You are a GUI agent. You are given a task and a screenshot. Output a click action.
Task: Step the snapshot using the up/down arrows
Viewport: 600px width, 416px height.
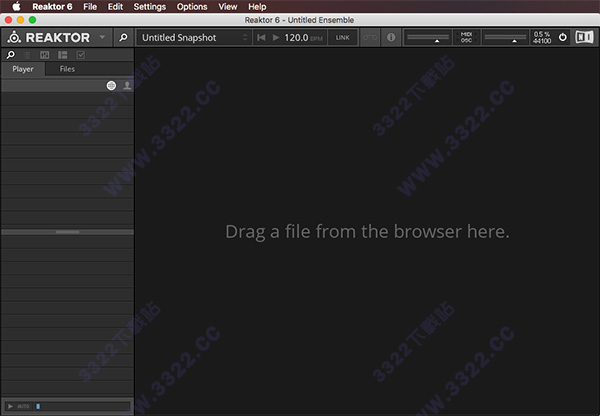[x=245, y=38]
